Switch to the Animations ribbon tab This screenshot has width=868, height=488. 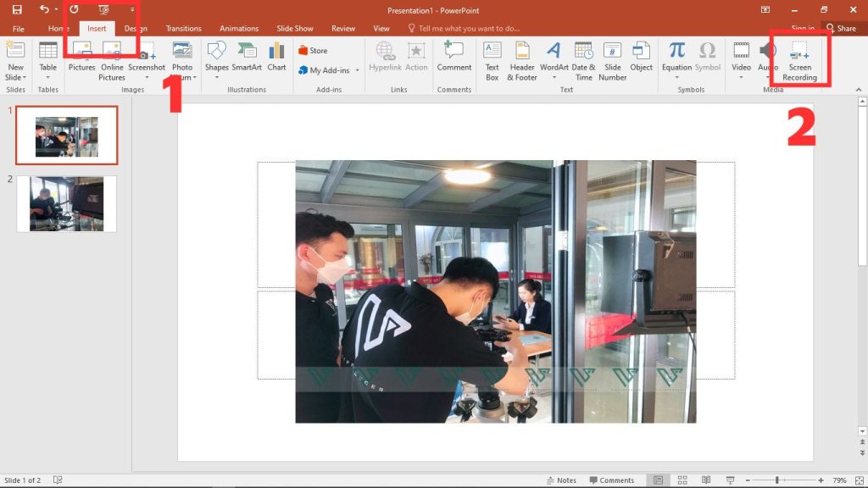point(238,28)
